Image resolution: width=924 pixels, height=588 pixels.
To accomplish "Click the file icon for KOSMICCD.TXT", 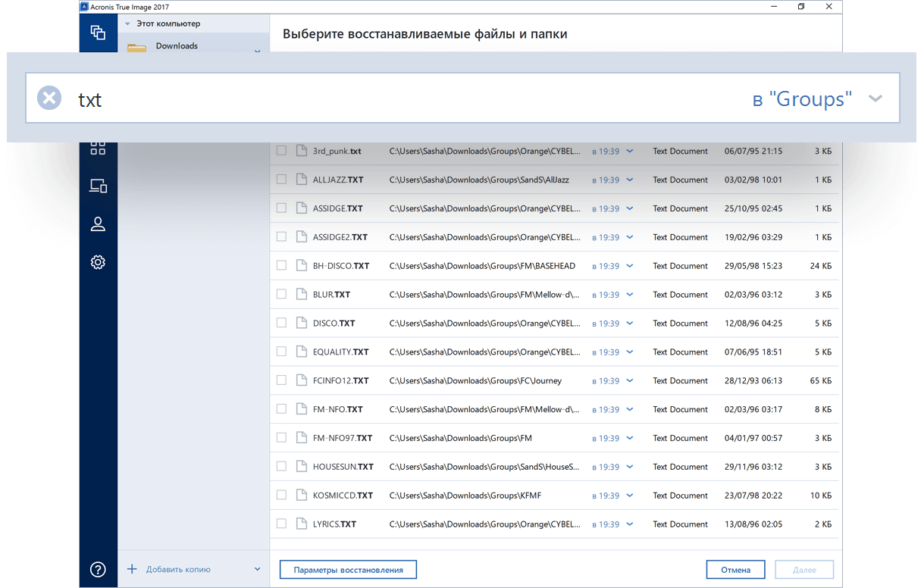I will tap(301, 495).
